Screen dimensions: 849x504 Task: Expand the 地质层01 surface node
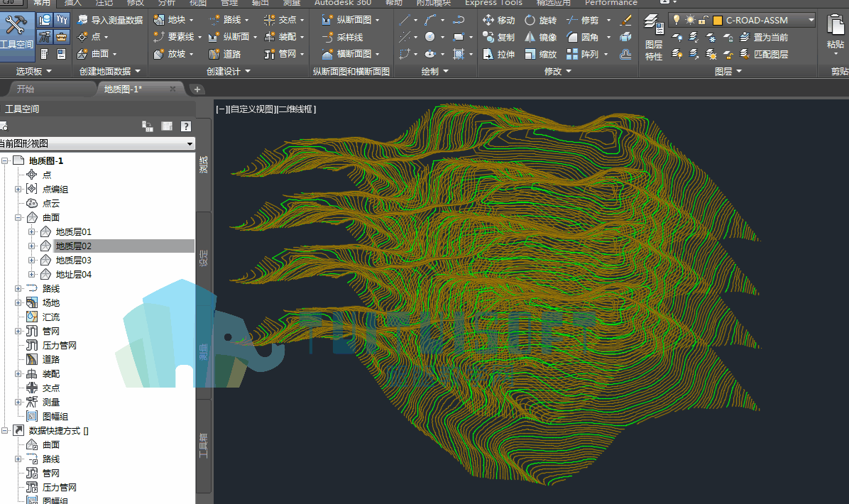click(31, 231)
